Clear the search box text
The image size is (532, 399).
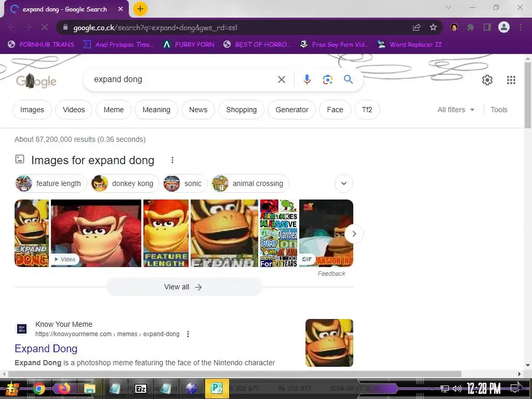coord(282,79)
